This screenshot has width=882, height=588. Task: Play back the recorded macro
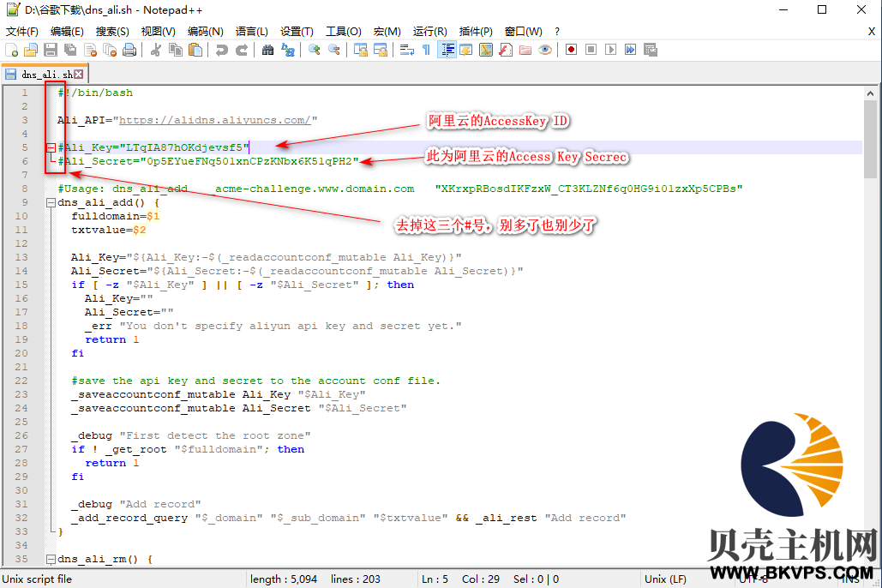[611, 50]
